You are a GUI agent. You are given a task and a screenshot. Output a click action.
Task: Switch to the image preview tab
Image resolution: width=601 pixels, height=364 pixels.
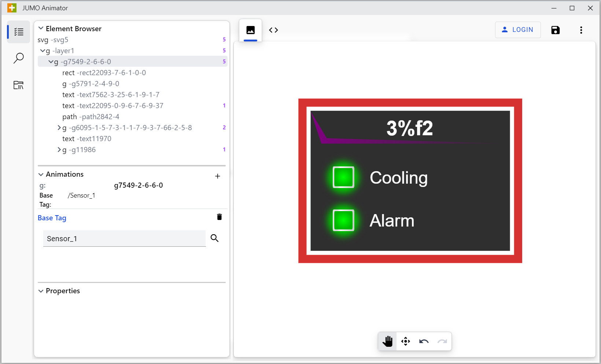point(251,30)
